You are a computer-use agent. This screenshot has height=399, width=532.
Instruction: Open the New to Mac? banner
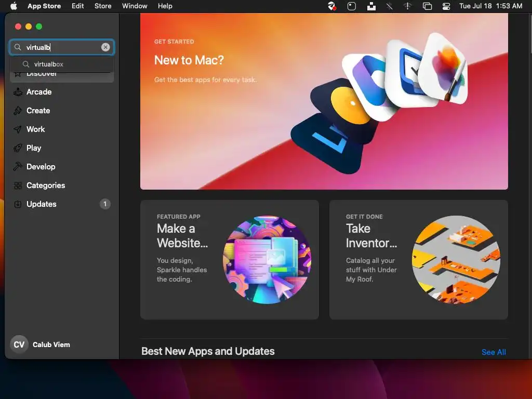(324, 101)
